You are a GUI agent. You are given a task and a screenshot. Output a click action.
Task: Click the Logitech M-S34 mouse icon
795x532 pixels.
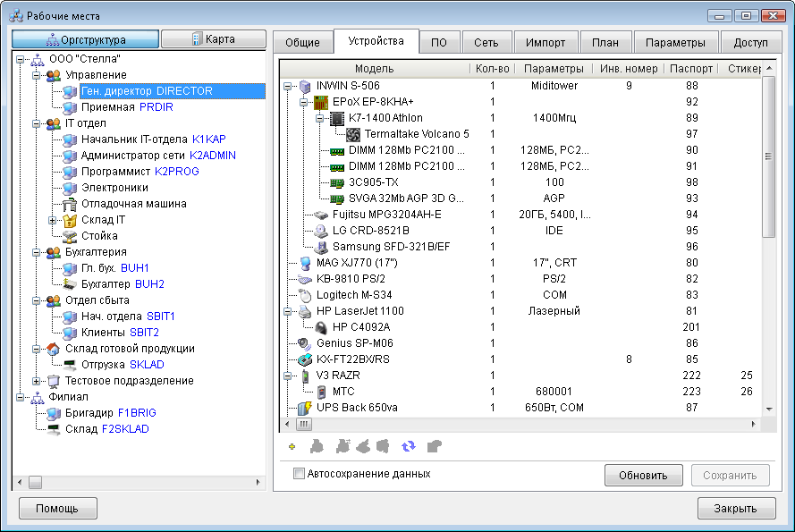pyautogui.click(x=306, y=295)
